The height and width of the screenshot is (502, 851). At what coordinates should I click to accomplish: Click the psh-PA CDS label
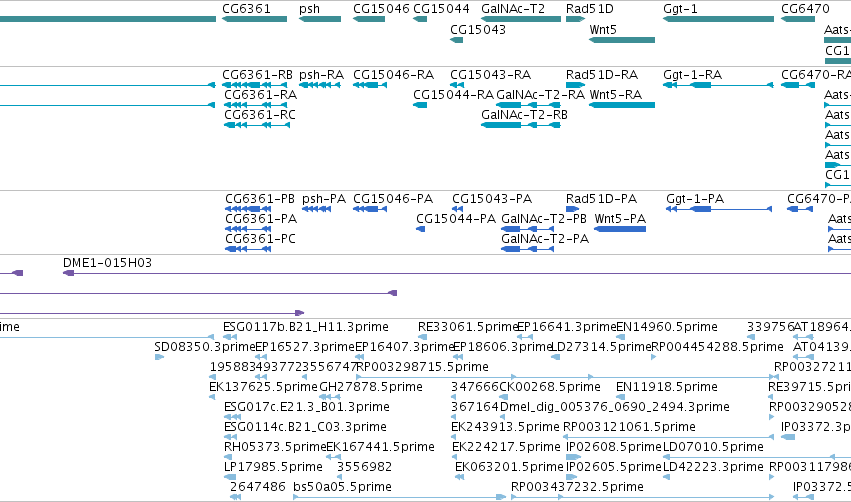324,199
